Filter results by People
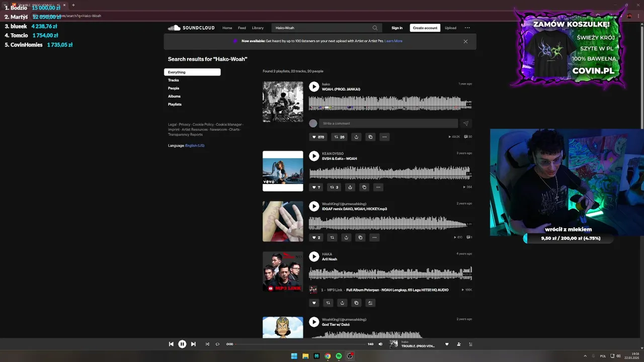 (x=174, y=88)
